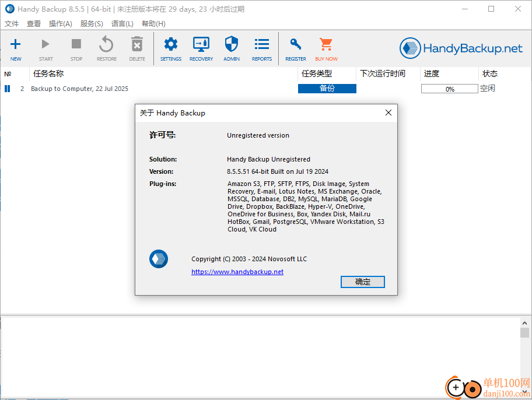Open the 操作(A) menu

(x=61, y=24)
